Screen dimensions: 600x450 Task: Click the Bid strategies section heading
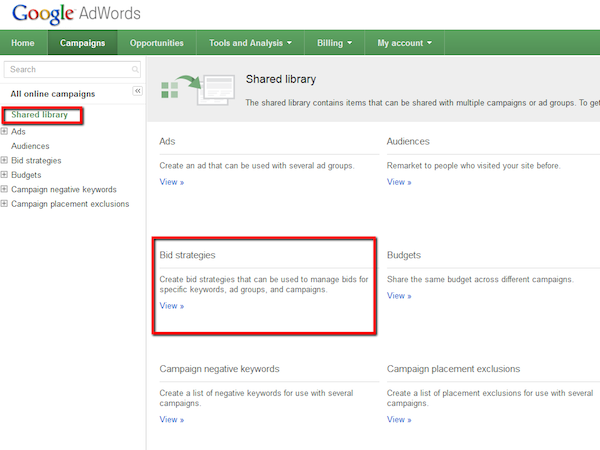[188, 255]
